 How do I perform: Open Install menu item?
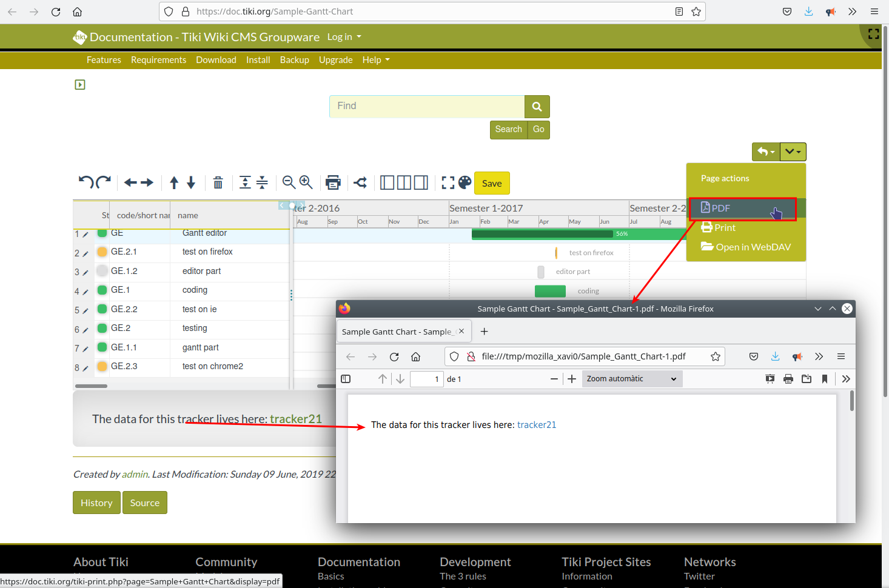(258, 60)
